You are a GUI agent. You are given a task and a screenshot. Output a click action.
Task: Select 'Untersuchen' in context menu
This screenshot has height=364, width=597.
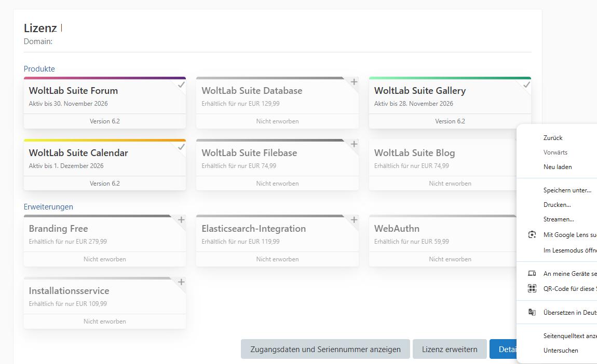click(x=561, y=351)
